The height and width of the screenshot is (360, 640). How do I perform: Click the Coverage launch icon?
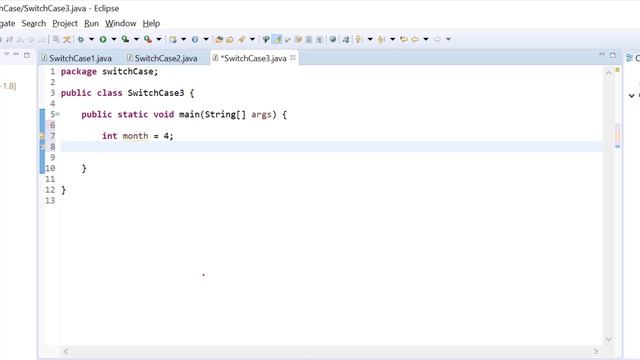click(x=125, y=39)
